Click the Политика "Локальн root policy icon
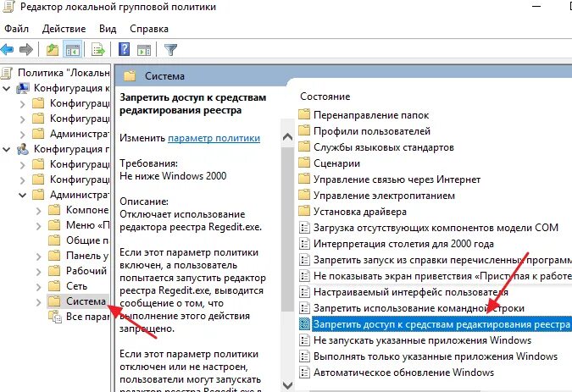Screen dimensions: 572x392 (x=7, y=73)
